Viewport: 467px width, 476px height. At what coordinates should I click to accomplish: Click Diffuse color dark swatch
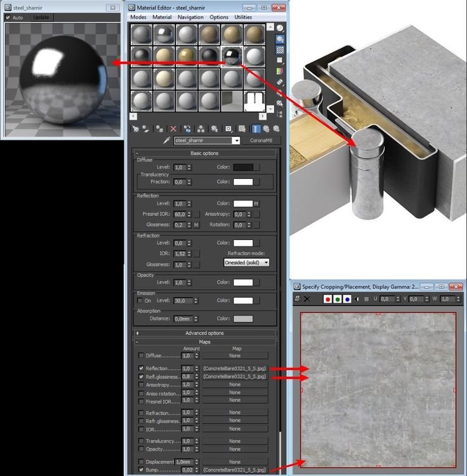pyautogui.click(x=243, y=168)
